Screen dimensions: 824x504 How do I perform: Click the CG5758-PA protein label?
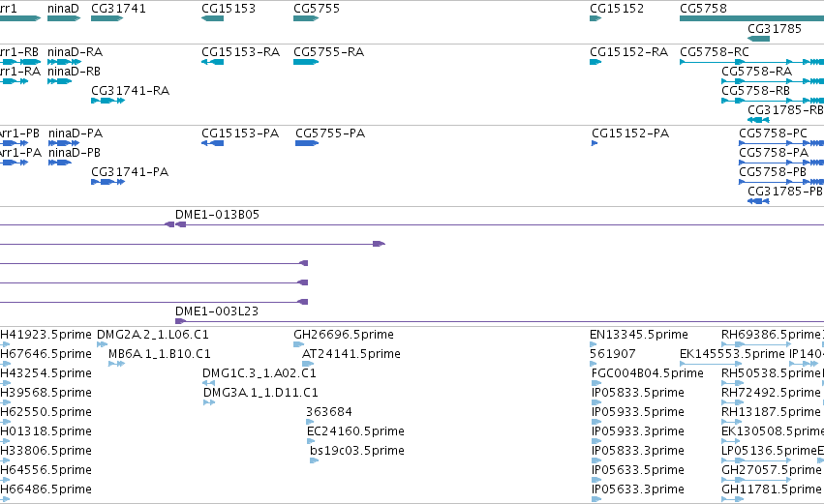[774, 153]
